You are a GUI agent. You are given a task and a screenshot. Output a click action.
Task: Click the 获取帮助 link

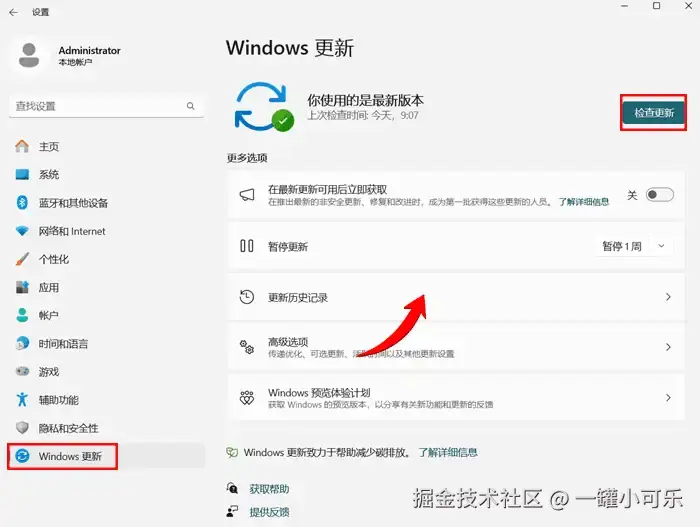[269, 489]
